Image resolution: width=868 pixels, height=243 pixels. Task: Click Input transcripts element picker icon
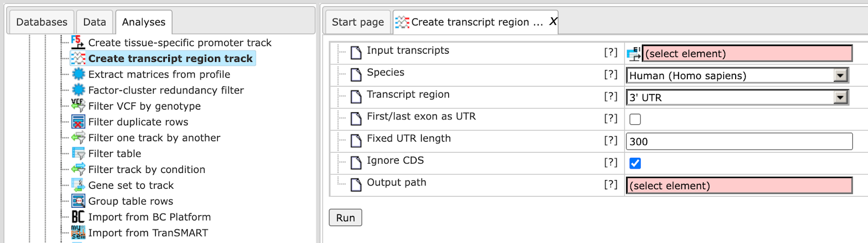(634, 53)
